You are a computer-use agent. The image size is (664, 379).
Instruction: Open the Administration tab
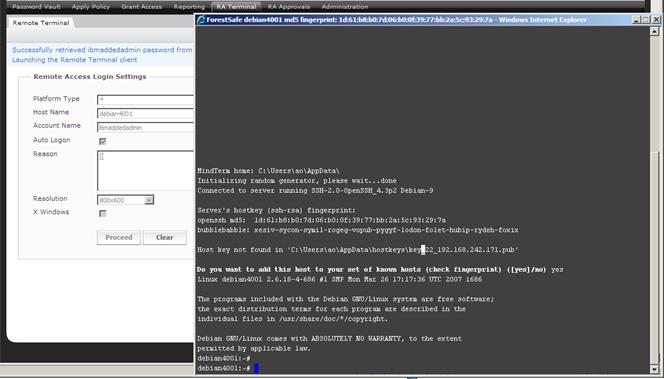tap(345, 7)
